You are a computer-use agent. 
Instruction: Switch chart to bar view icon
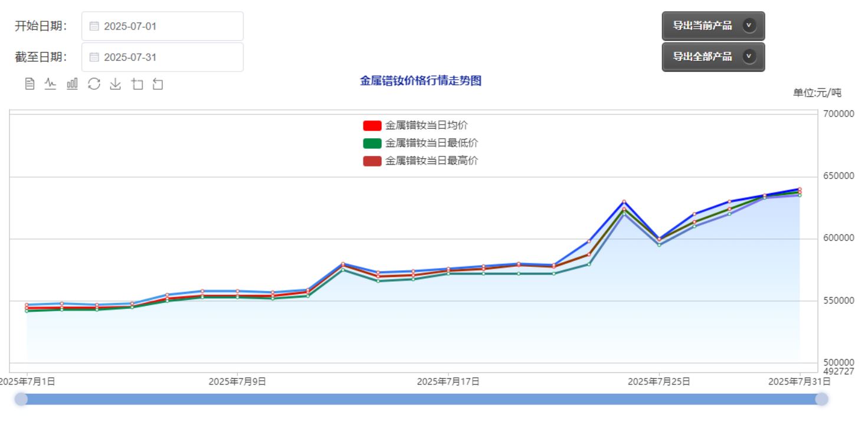click(x=72, y=84)
